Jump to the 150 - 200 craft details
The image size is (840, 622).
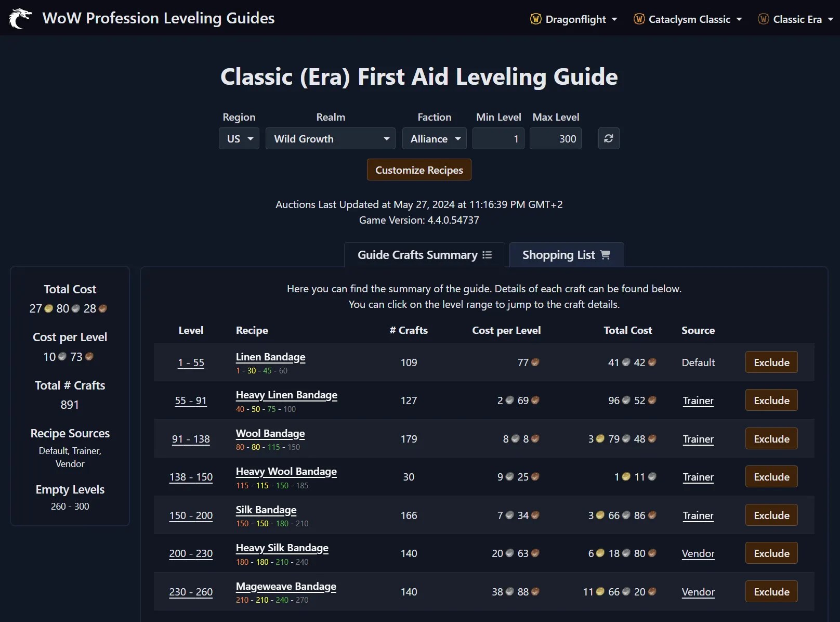[x=190, y=515]
